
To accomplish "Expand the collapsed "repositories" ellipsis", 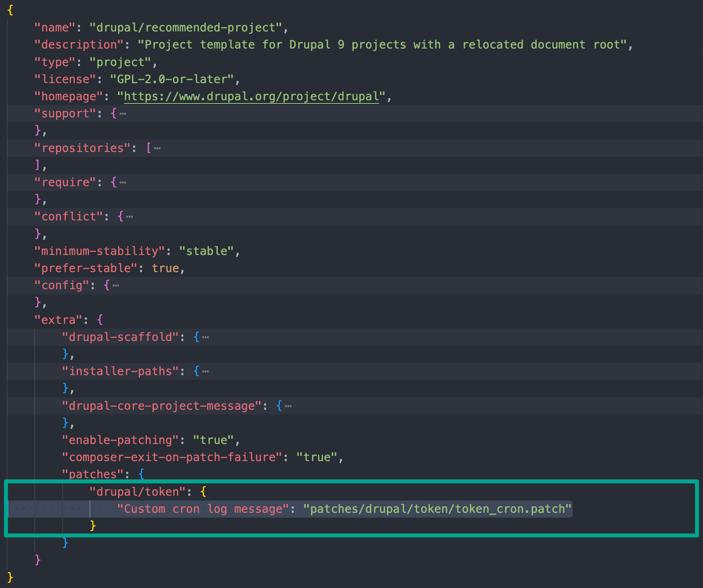I will 157,148.
